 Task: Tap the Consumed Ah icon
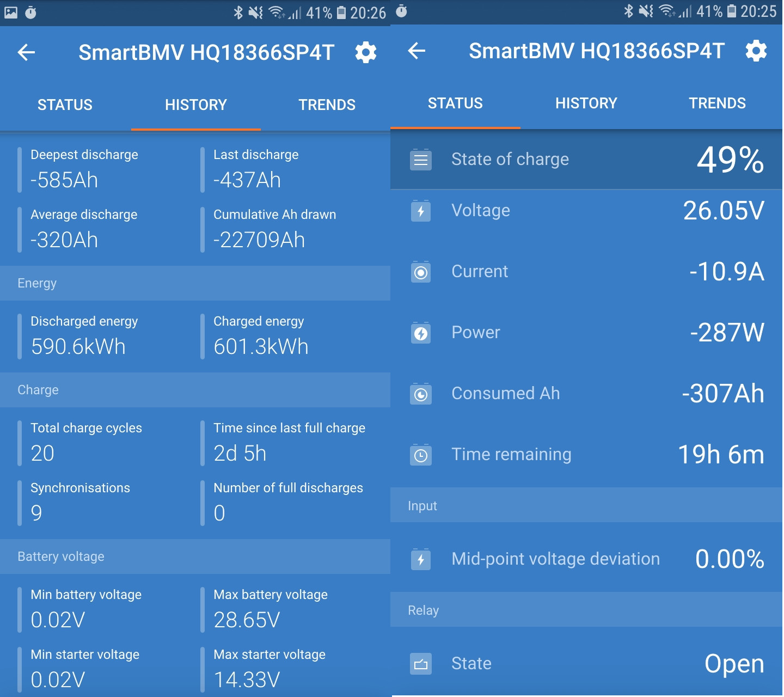coord(421,394)
